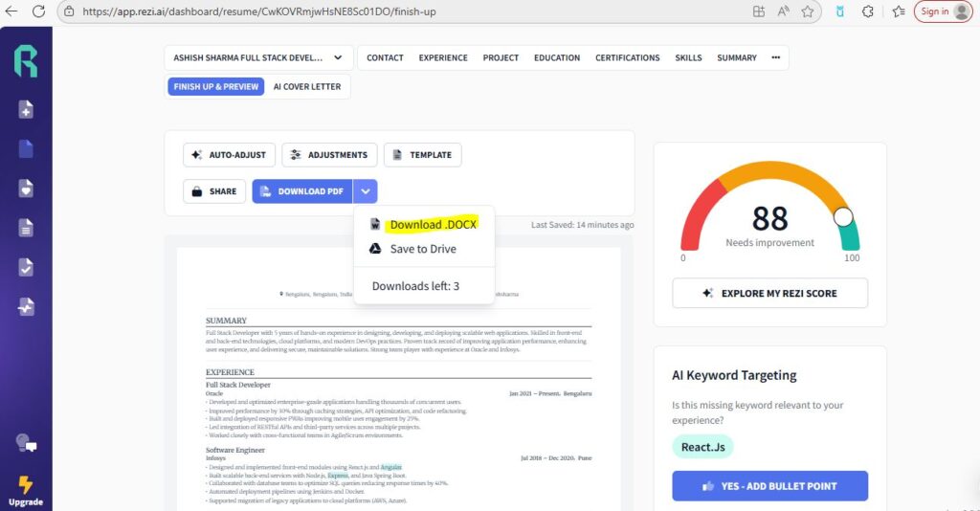Image resolution: width=980 pixels, height=511 pixels.
Task: Open the pulse analysis document icon in sidebar
Action: tap(26, 307)
